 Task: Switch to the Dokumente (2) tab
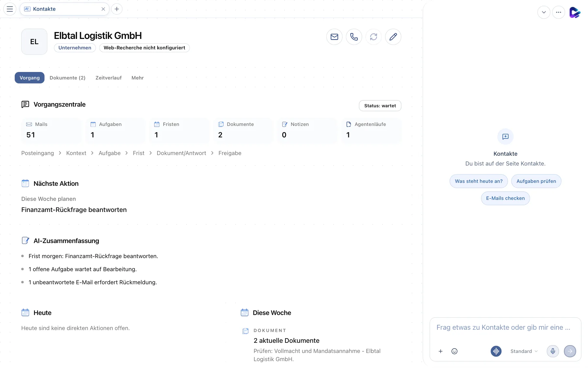67,78
